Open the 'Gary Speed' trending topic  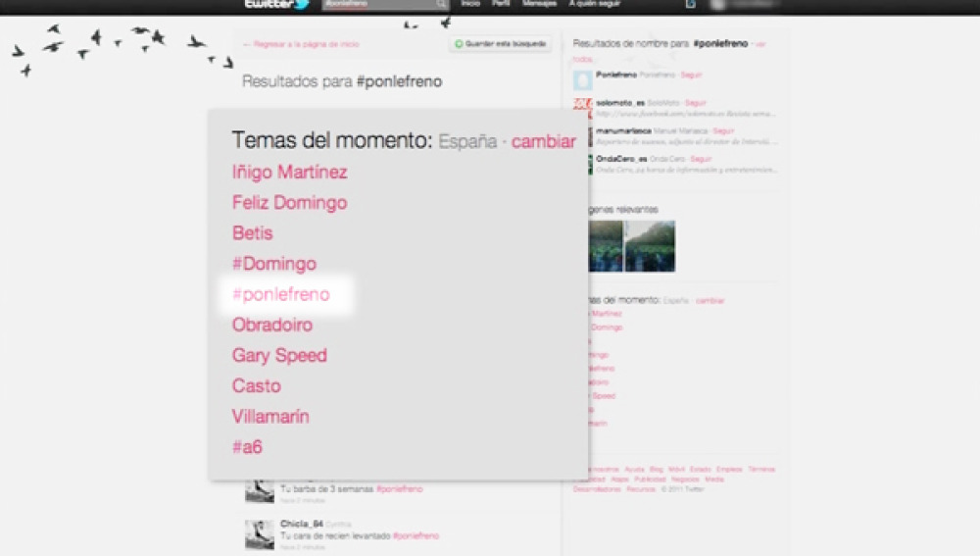coord(279,356)
